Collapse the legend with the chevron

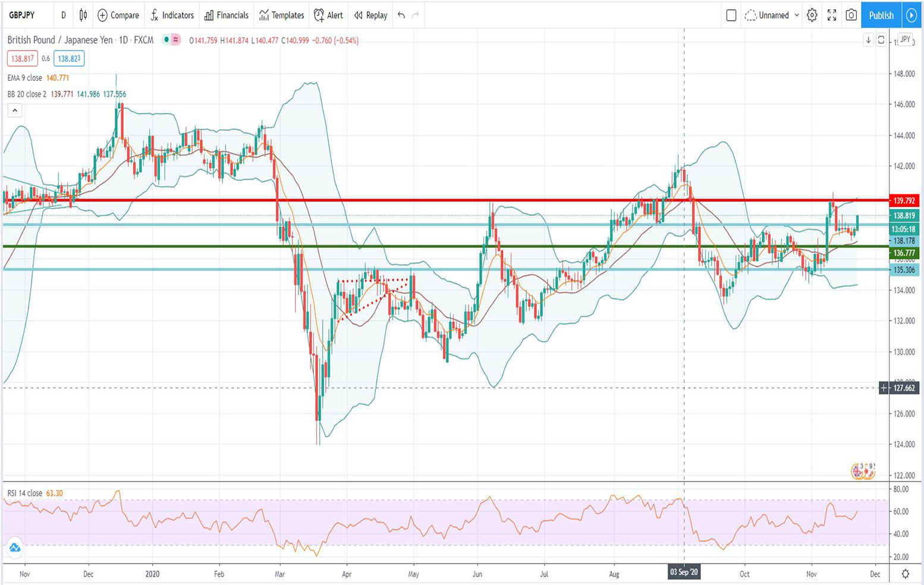point(14,110)
